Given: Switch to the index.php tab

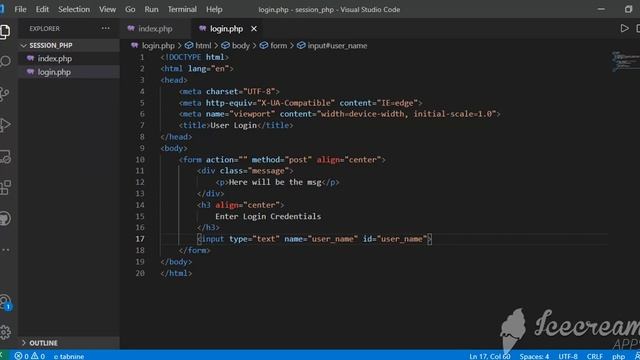Looking at the screenshot, I should (155, 29).
